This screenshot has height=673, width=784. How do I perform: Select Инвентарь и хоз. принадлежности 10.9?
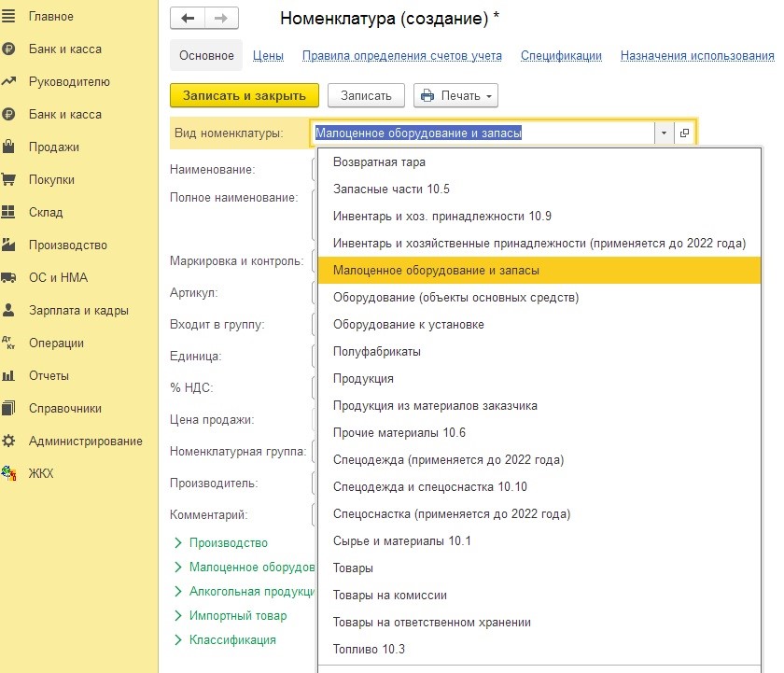coord(539,216)
